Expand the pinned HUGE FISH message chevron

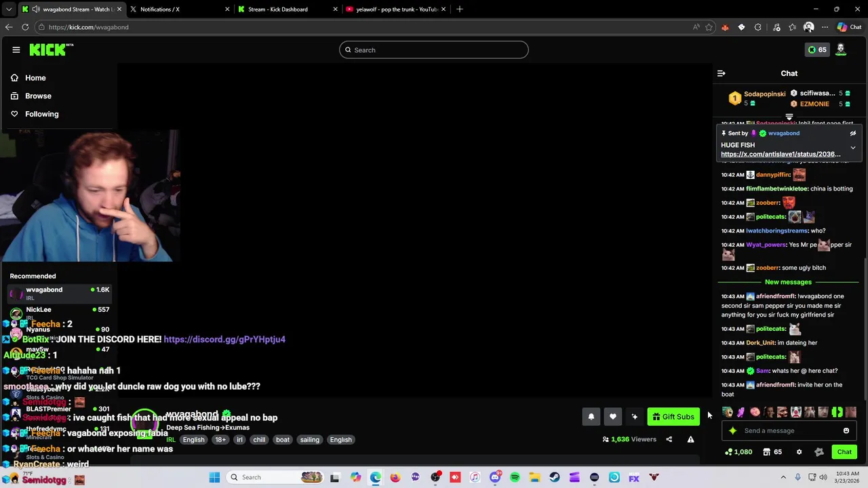click(x=853, y=147)
